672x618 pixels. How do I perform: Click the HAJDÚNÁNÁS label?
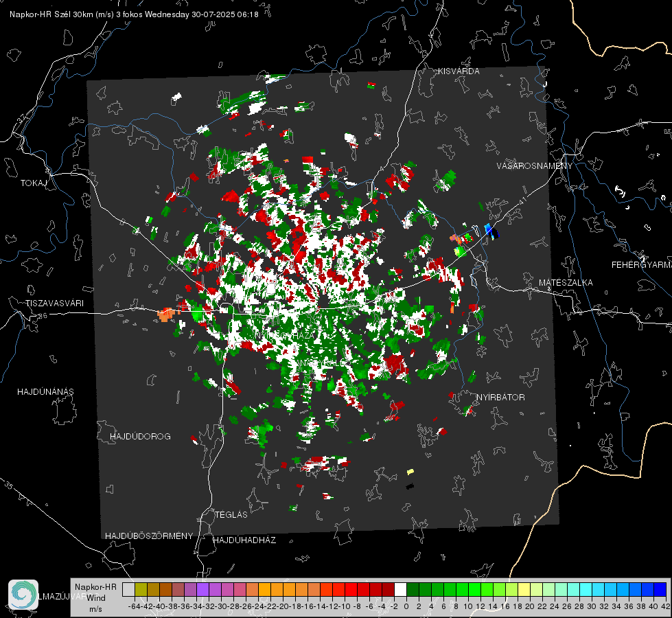coord(45,392)
